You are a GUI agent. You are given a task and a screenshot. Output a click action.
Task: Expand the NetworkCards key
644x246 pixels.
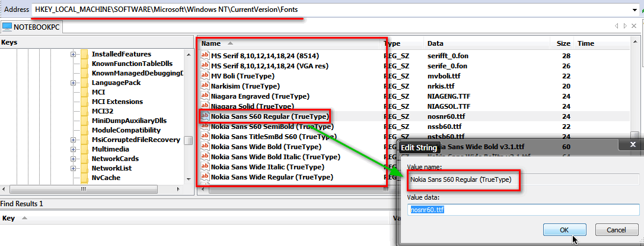click(73, 159)
